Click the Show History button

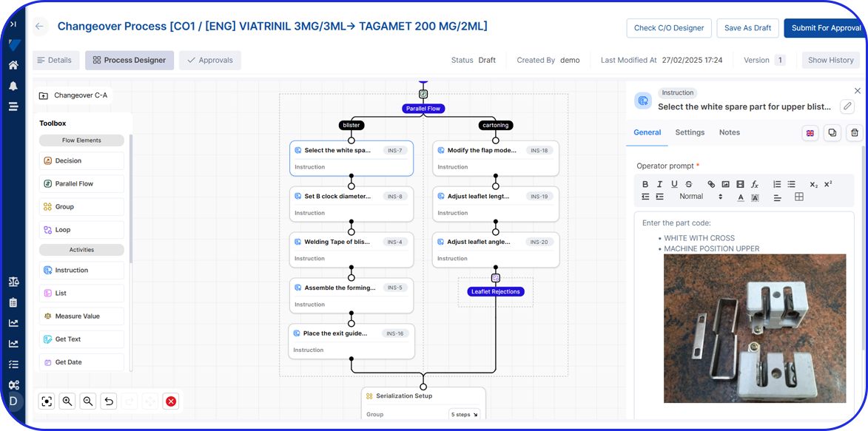click(x=830, y=60)
